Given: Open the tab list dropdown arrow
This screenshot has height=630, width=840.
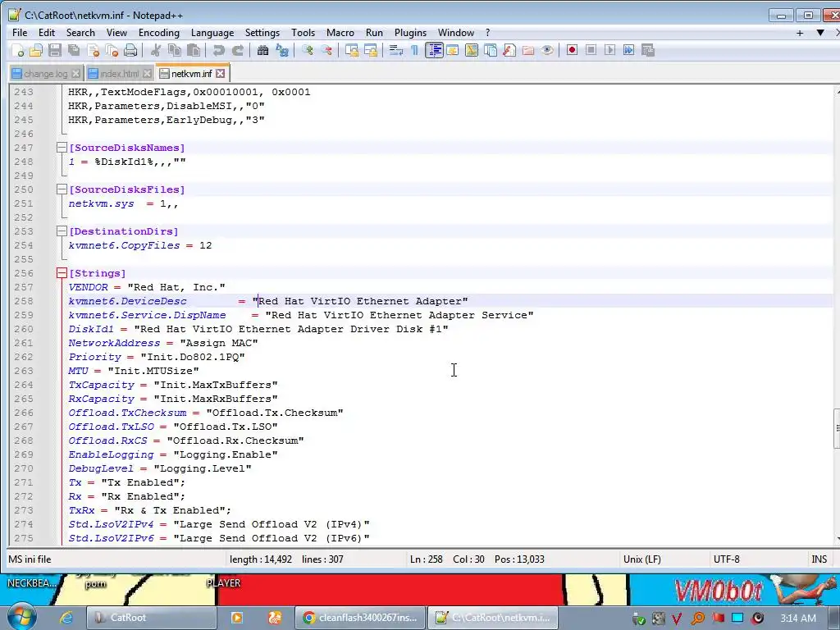Looking at the screenshot, I should pos(819,33).
